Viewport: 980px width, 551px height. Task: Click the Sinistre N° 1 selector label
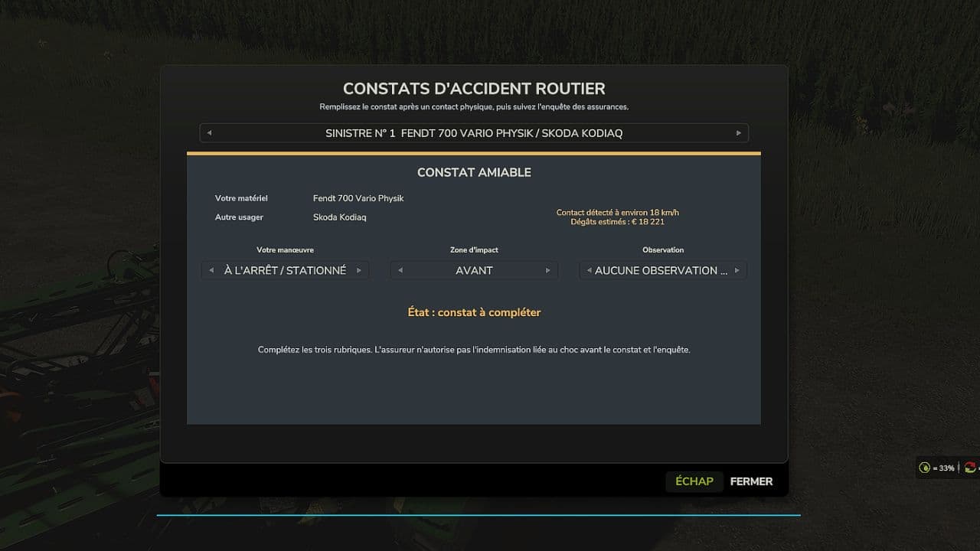[474, 133]
